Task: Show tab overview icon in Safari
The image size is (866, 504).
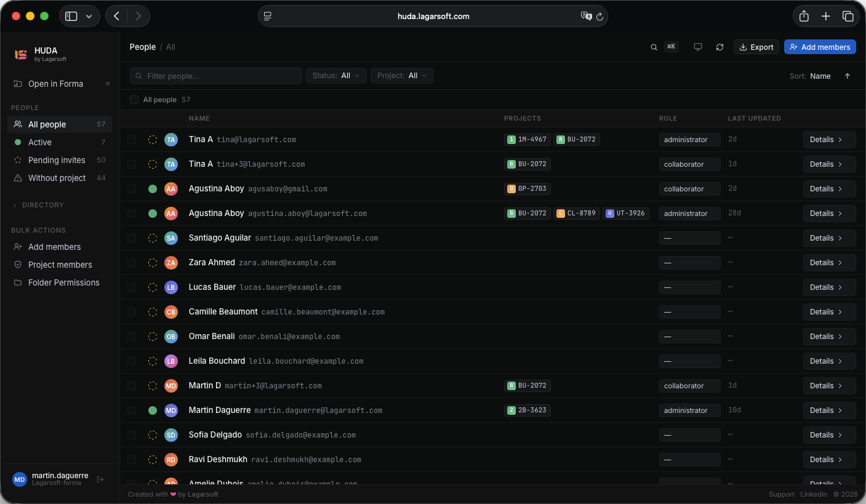Action: (848, 16)
